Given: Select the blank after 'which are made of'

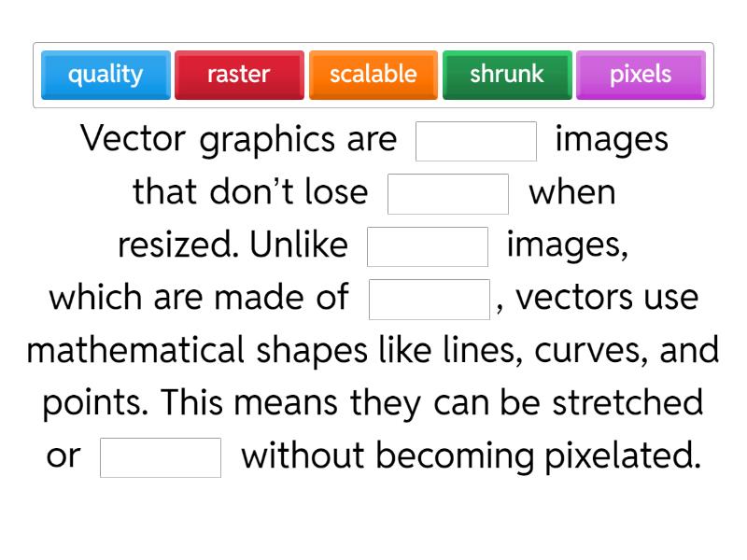Looking at the screenshot, I should click(430, 300).
